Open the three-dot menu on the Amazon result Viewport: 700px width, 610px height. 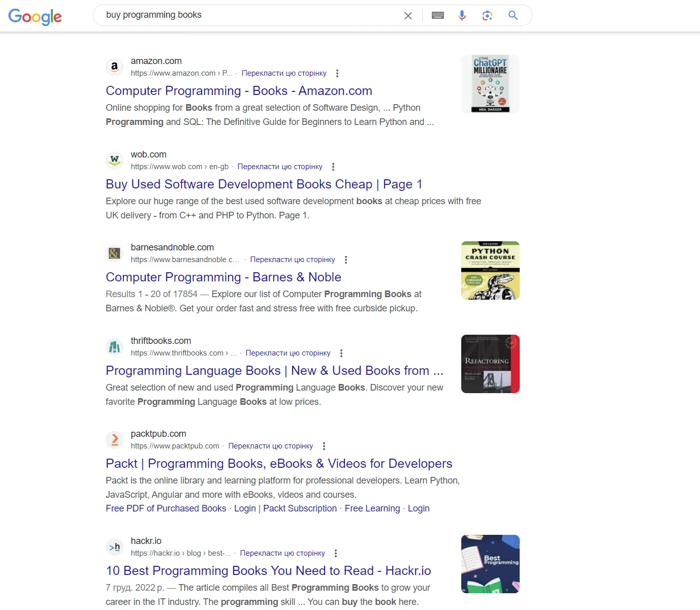tap(337, 73)
